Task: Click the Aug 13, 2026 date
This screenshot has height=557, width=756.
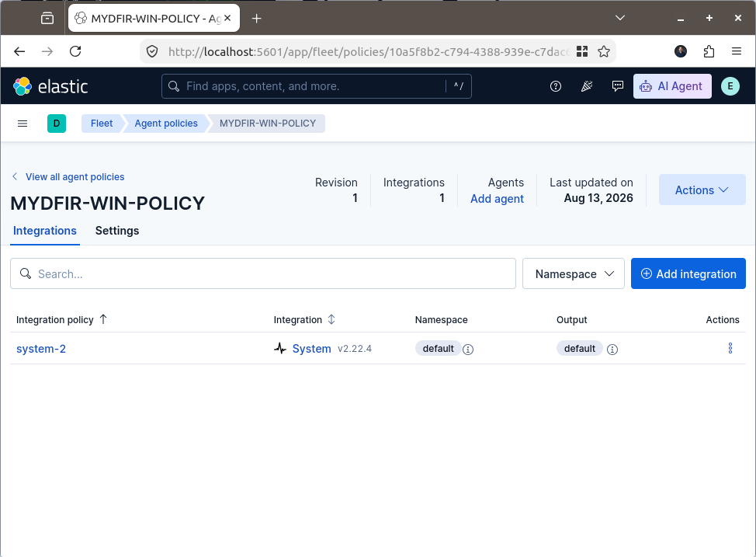Action: point(598,198)
